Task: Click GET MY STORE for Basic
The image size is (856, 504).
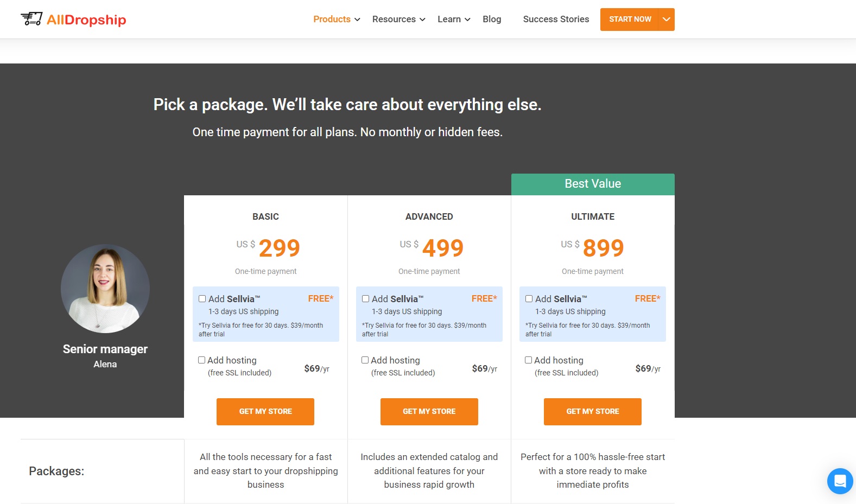Action: (x=265, y=411)
